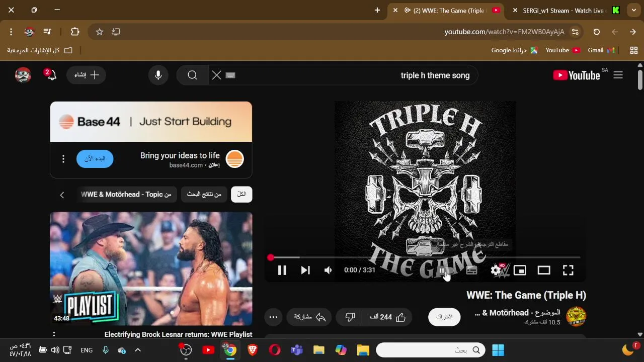
Task: Reload the page with refresh icon
Action: pos(597,32)
